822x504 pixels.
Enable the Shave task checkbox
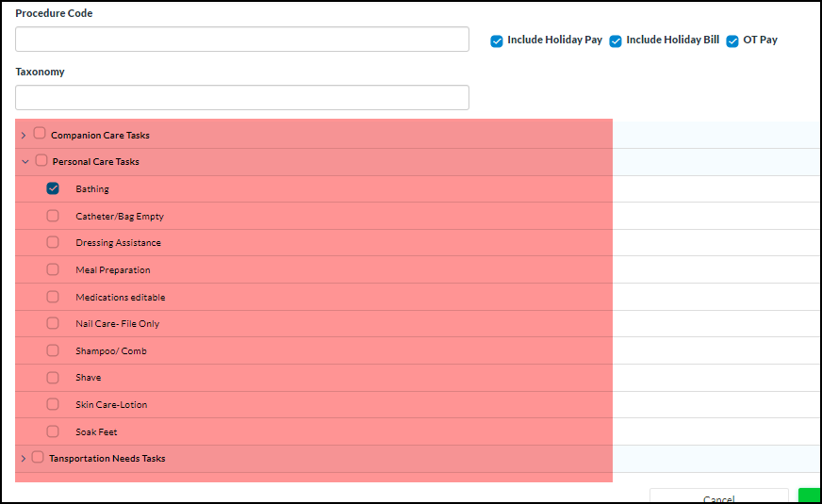[x=53, y=377]
